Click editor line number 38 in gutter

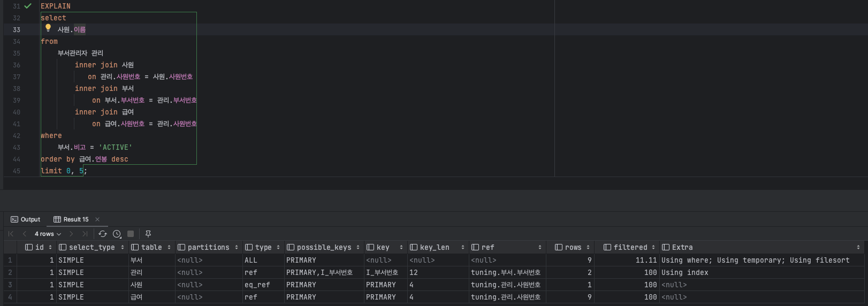(17, 88)
